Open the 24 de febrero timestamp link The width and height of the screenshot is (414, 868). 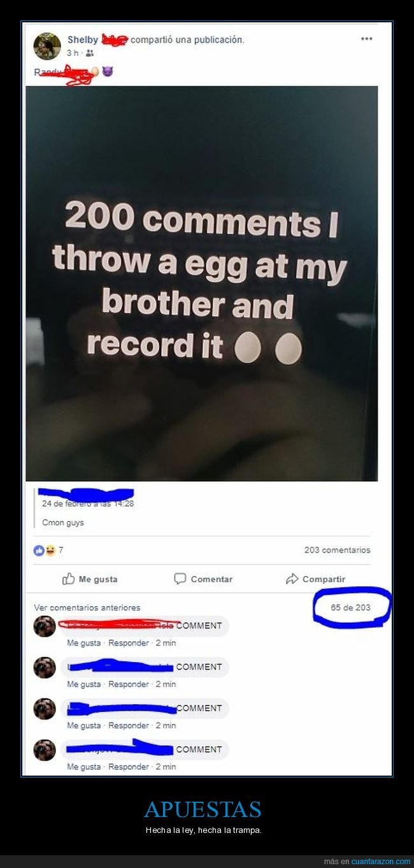tap(88, 503)
